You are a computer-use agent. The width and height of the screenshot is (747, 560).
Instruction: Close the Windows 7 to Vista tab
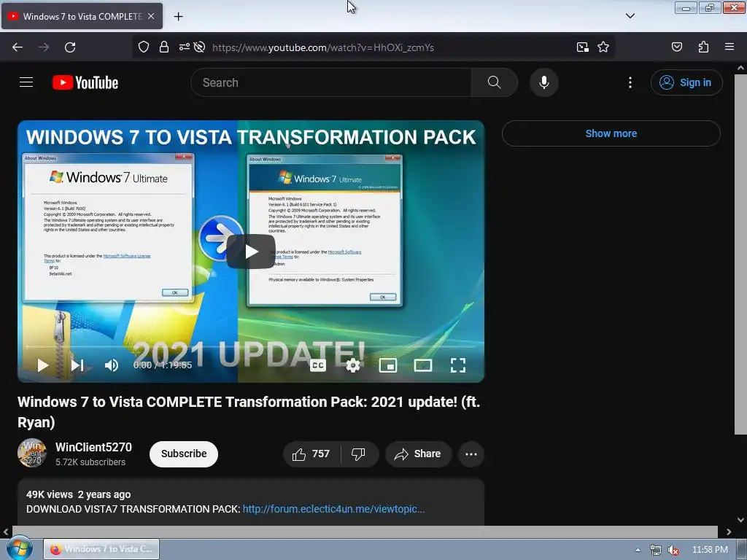tap(151, 16)
